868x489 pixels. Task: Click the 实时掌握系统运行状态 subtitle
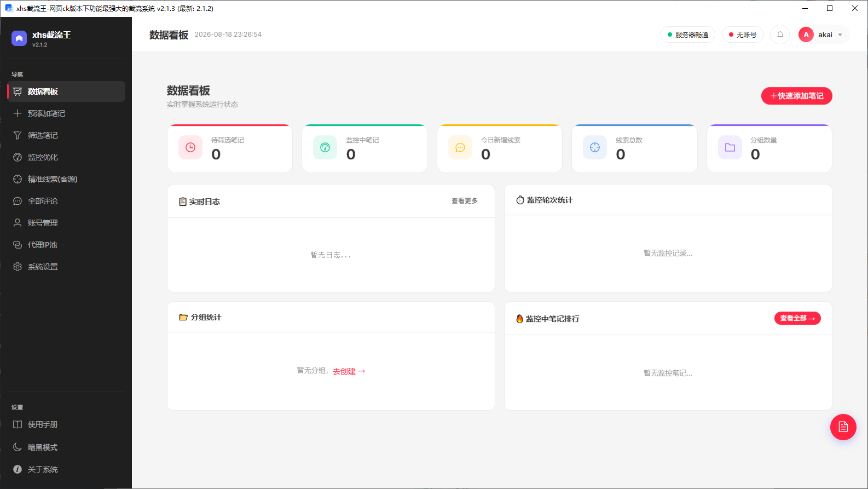tap(202, 104)
